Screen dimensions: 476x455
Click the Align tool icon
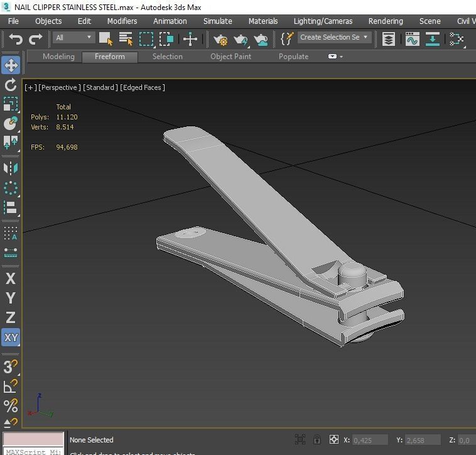tap(11, 208)
